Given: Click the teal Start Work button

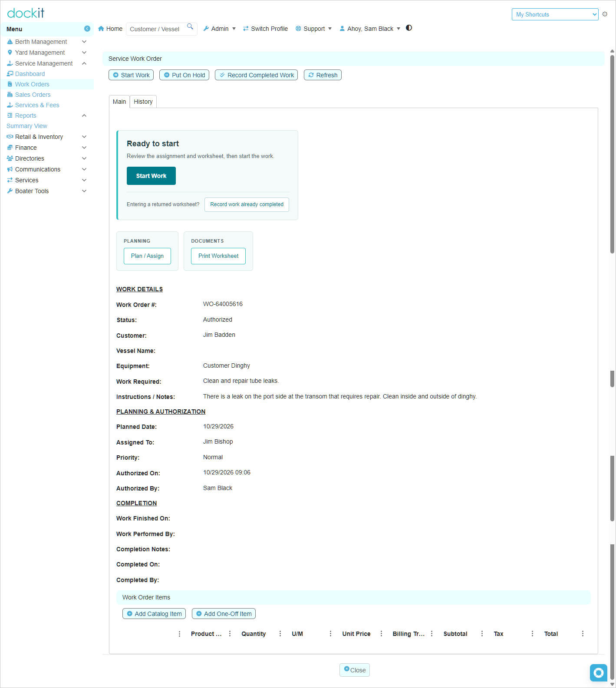Looking at the screenshot, I should point(151,176).
